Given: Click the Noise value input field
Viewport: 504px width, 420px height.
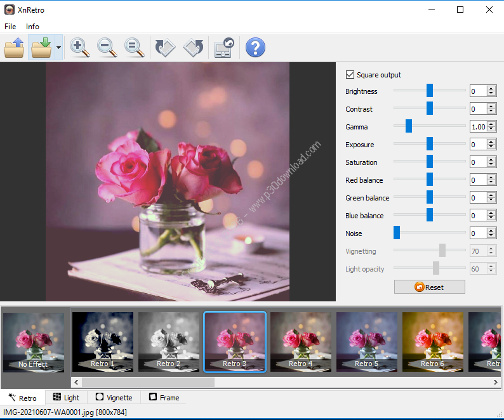Looking at the screenshot, I should tap(478, 233).
